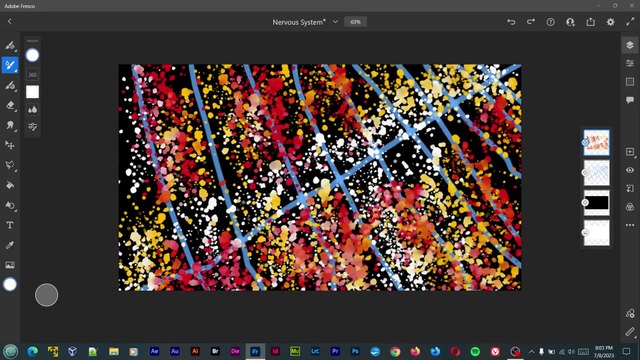Invite collaborators via the profile icon
Image resolution: width=640 pixels, height=360 pixels.
point(571,22)
